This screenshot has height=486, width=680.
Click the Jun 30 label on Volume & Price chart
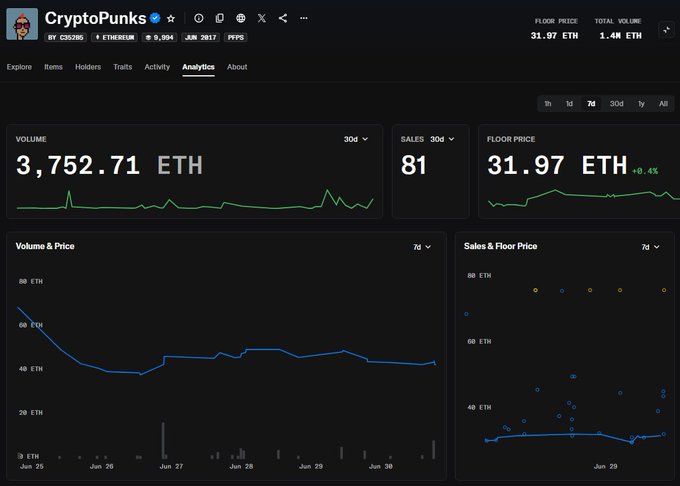coord(381,466)
